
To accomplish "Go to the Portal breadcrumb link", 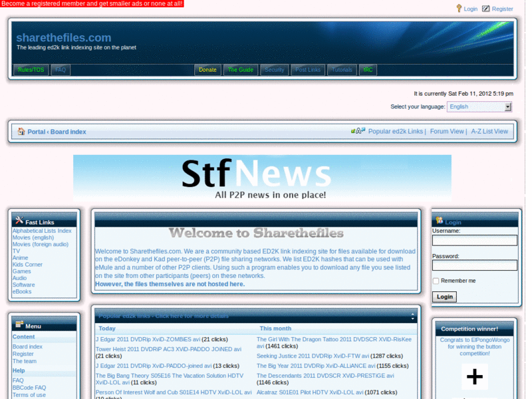I will tap(37, 132).
